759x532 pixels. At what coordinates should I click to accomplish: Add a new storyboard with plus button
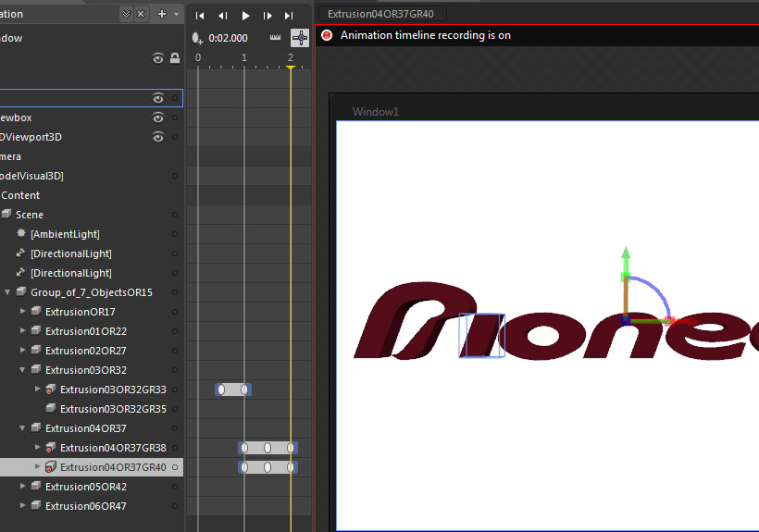tap(162, 14)
